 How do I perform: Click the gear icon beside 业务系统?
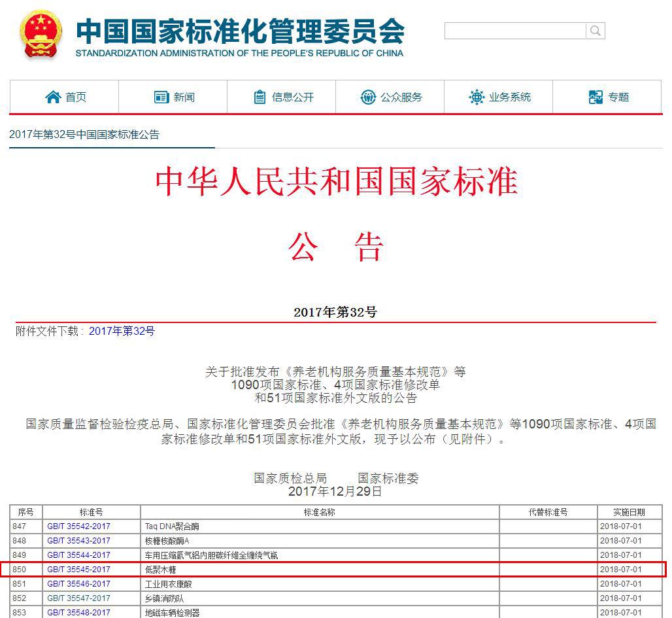coord(477,96)
